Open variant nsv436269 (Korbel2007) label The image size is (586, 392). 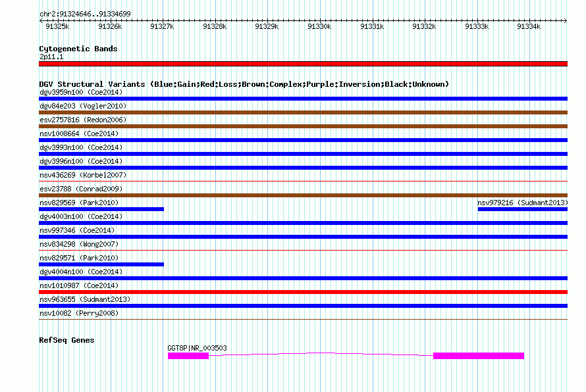coord(83,175)
